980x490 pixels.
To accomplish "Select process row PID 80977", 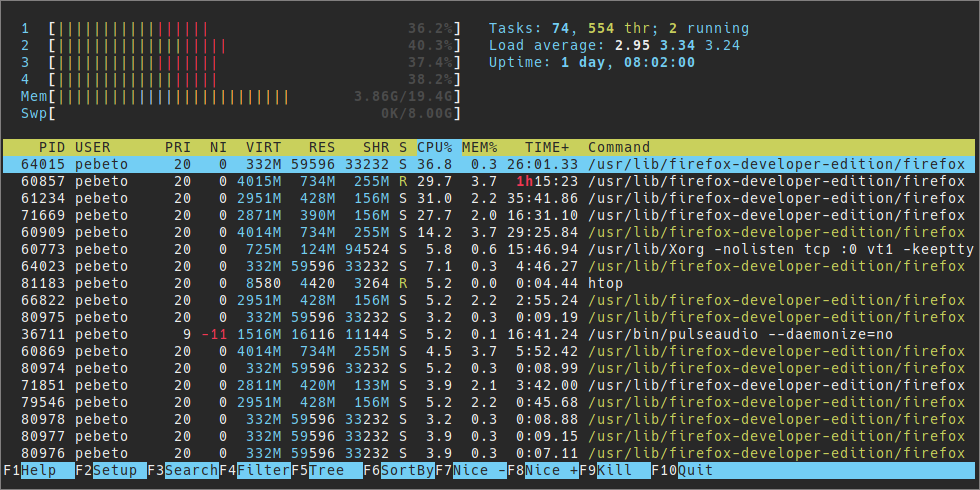I will (489, 435).
